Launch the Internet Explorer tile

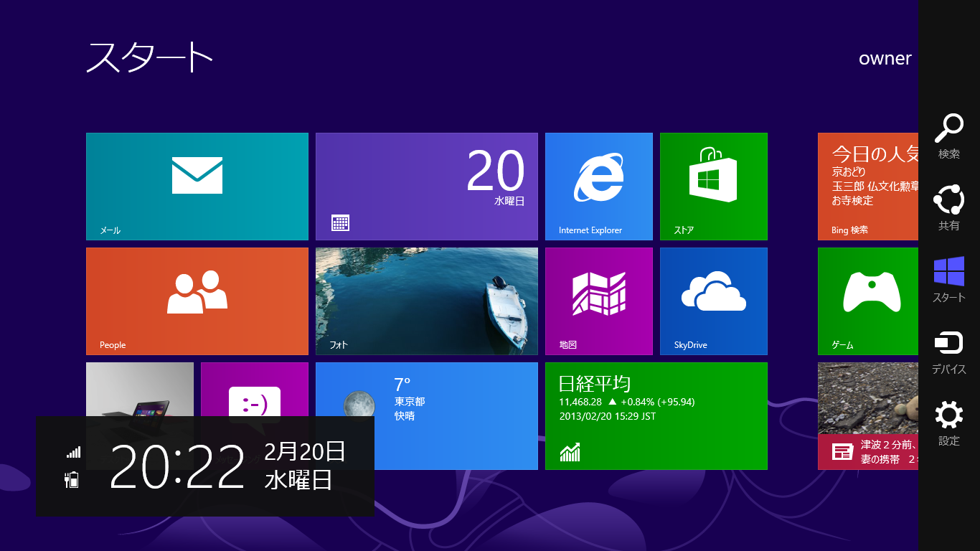pyautogui.click(x=599, y=187)
